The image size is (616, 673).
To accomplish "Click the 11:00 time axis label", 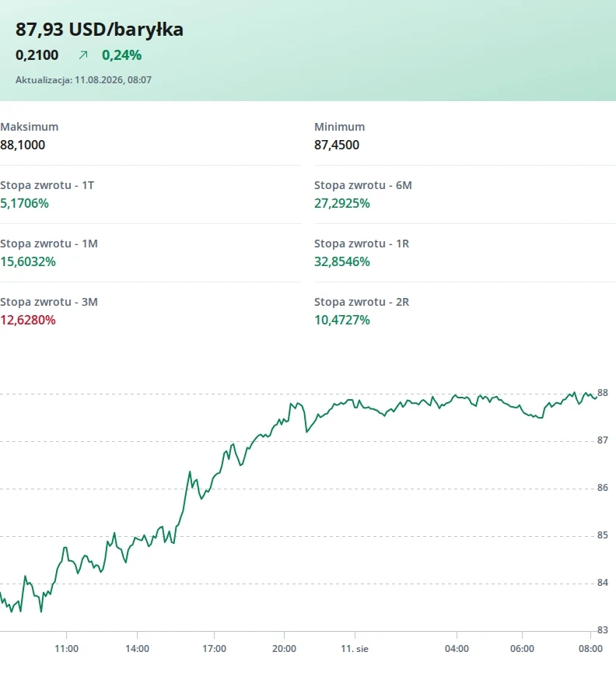I will click(66, 649).
